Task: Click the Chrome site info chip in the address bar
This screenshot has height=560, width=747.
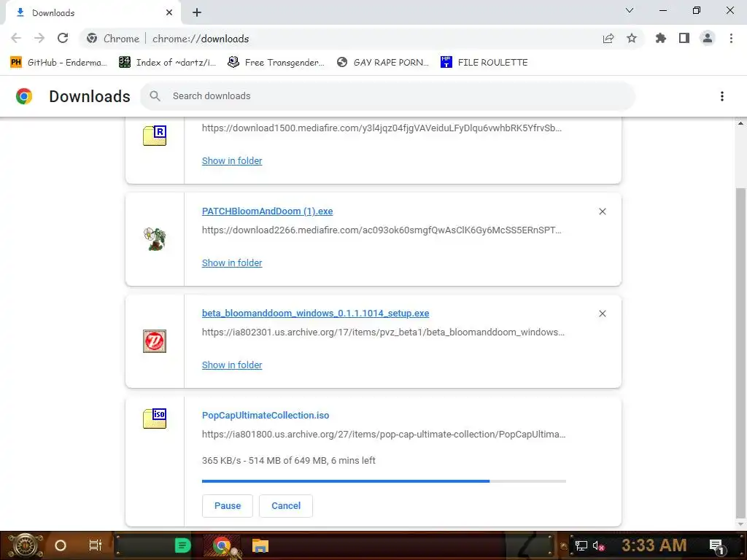Action: (x=113, y=38)
